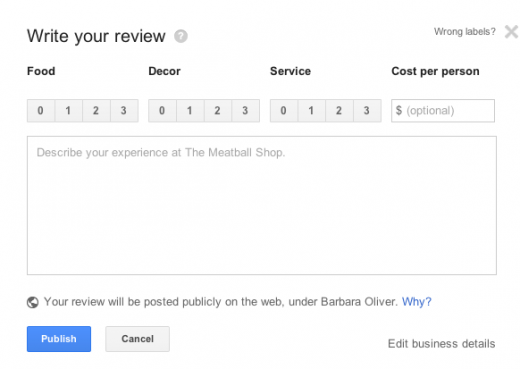Image resolution: width=520 pixels, height=369 pixels.
Task: Rate Food as 1
Action: 68,111
